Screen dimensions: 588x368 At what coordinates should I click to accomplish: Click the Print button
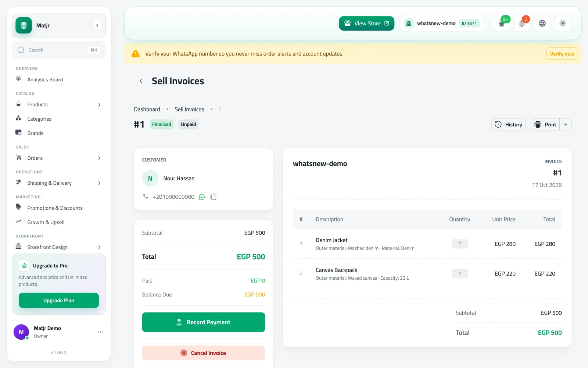click(545, 124)
